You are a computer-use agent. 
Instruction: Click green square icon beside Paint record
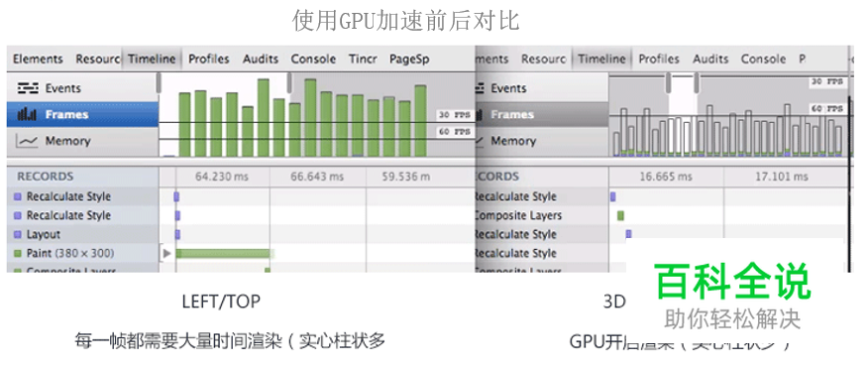point(18,253)
